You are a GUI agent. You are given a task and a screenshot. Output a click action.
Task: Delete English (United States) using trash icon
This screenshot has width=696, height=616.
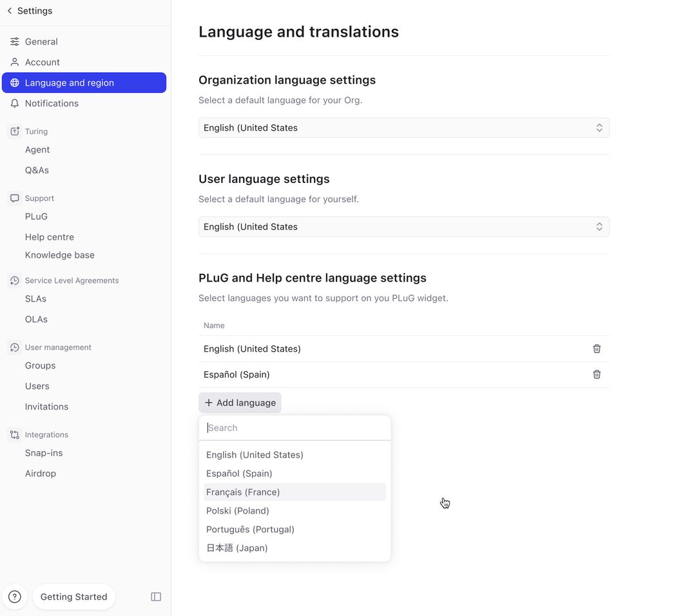click(x=596, y=348)
